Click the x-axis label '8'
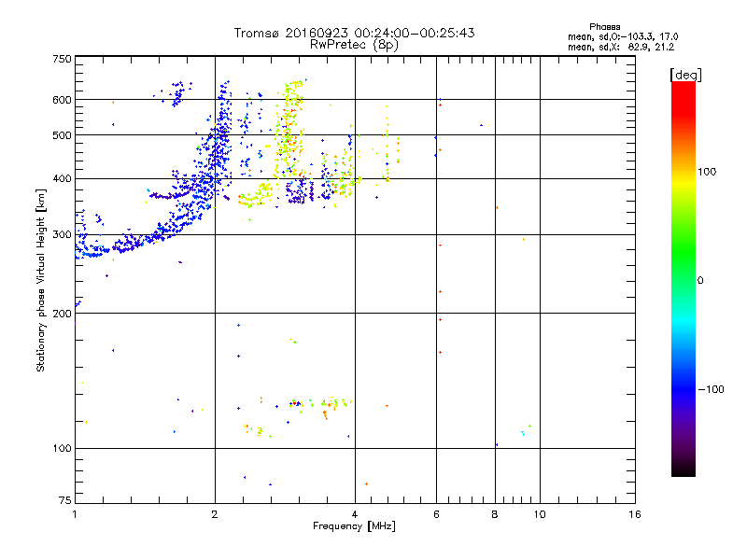747x560 pixels. (495, 514)
